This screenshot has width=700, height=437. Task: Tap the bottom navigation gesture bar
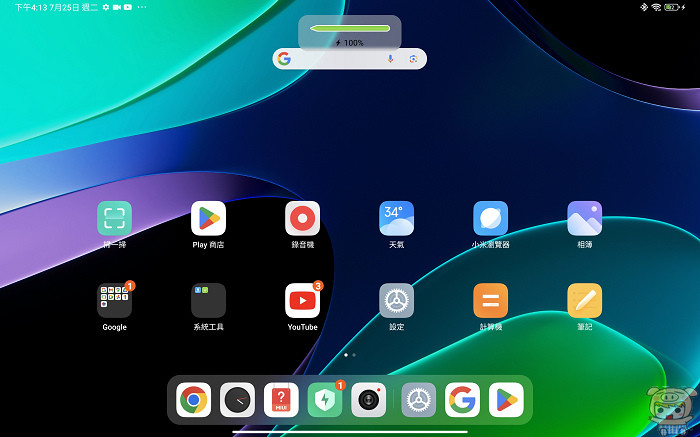tap(350, 432)
